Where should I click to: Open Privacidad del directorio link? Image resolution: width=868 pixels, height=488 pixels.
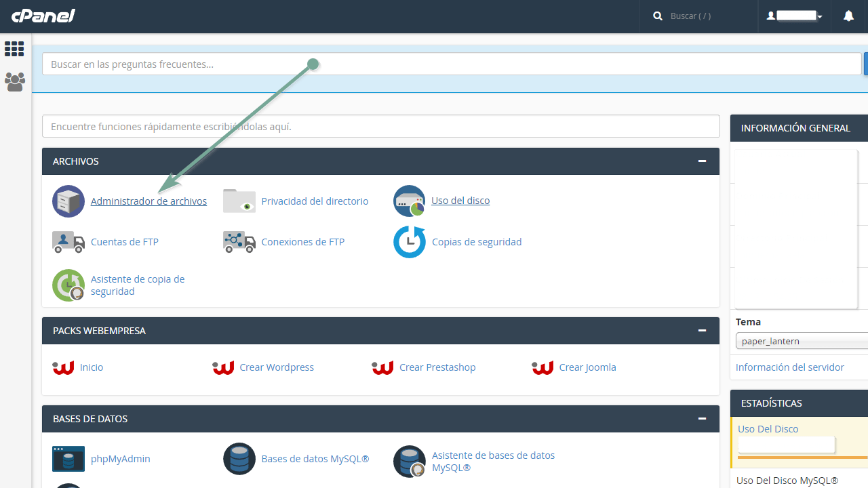(315, 201)
